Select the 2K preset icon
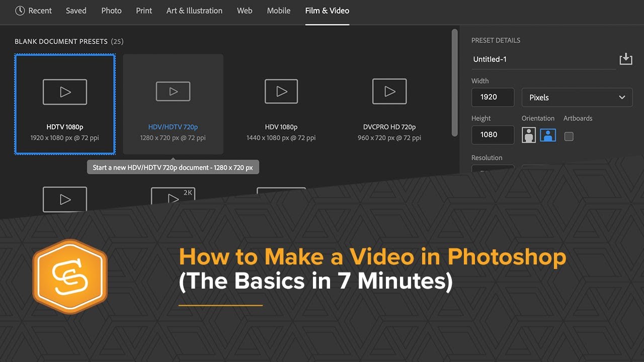 pos(173,196)
